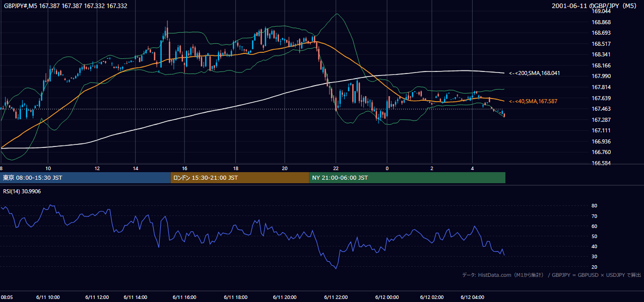Click the '6/12 00:00' time label
This screenshot has width=644, height=302.
(387, 297)
